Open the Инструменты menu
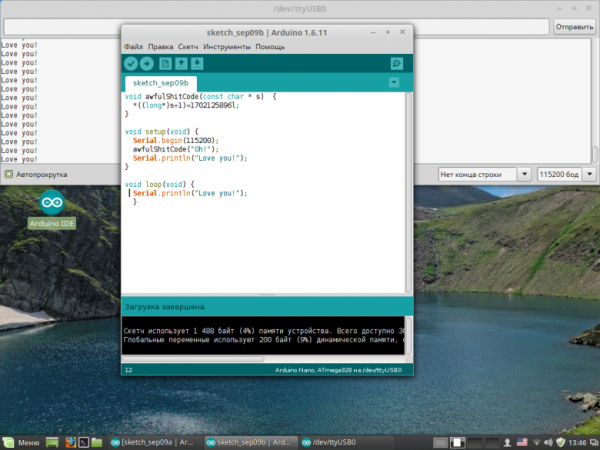600x450 pixels. [227, 47]
